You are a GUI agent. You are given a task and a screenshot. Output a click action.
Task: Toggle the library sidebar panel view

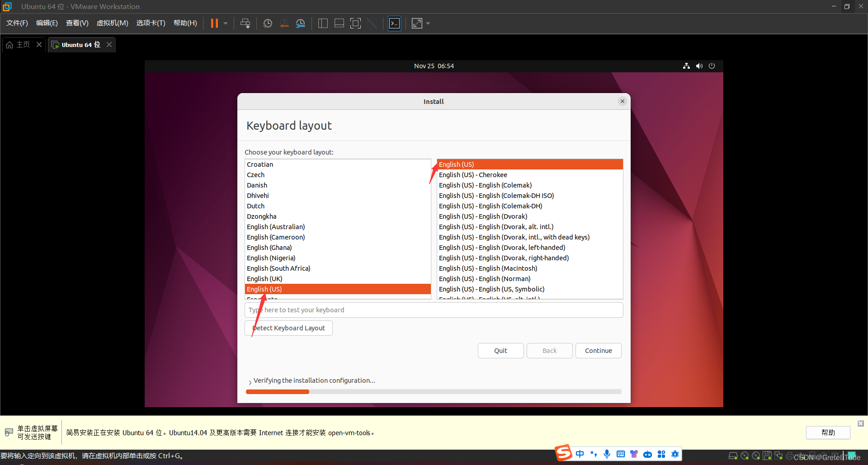click(x=323, y=23)
